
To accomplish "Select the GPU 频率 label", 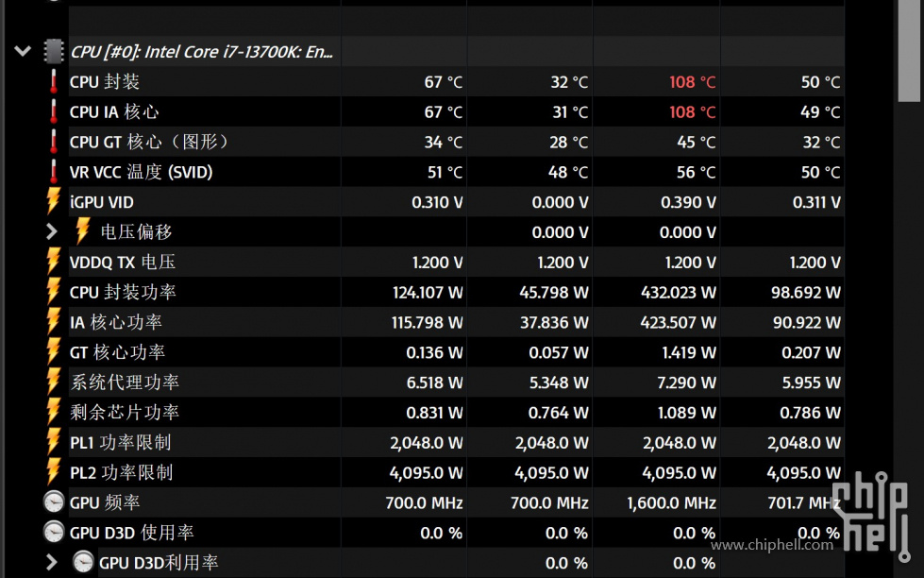I will pyautogui.click(x=105, y=502).
